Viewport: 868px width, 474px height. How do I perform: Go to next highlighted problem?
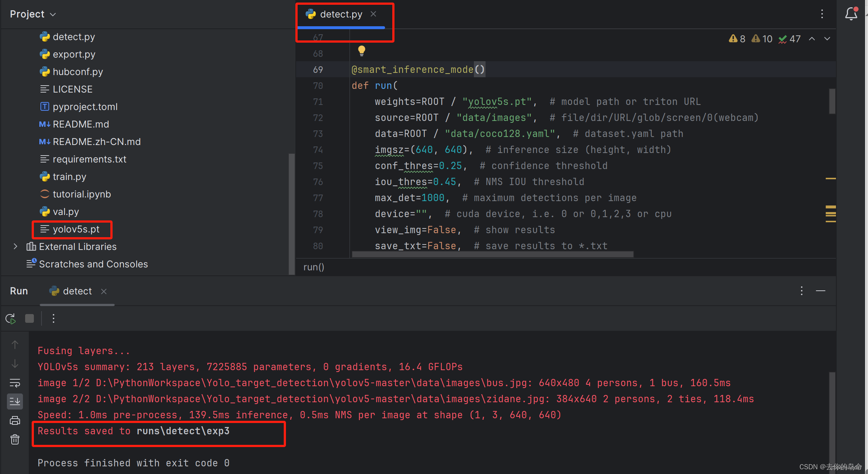pos(827,39)
